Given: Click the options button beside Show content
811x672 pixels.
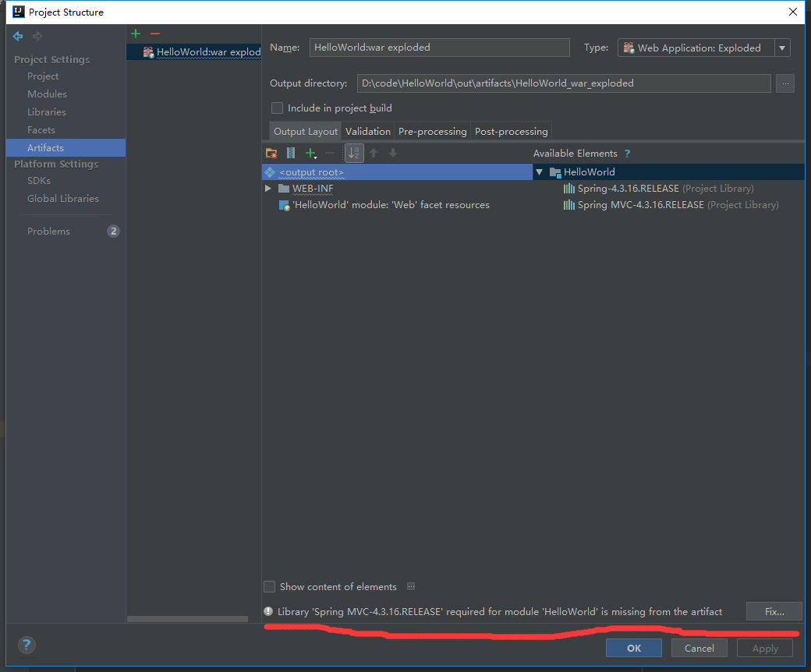Looking at the screenshot, I should (x=411, y=586).
